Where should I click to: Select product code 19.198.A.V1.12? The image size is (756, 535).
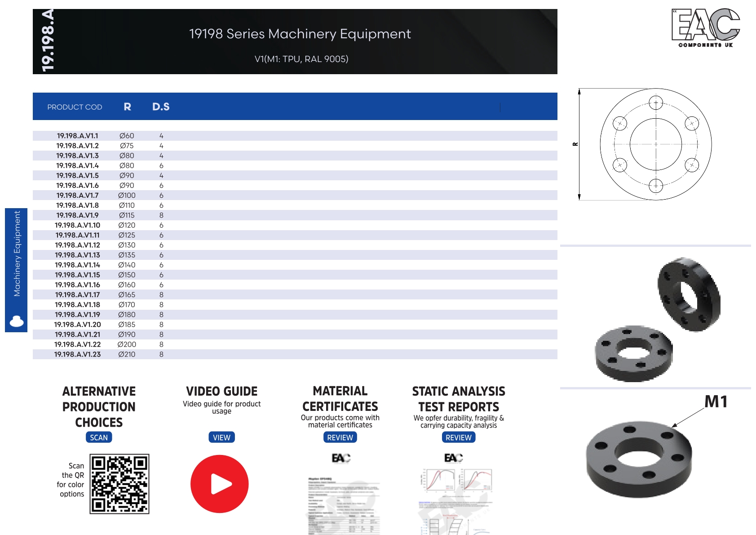(x=77, y=245)
